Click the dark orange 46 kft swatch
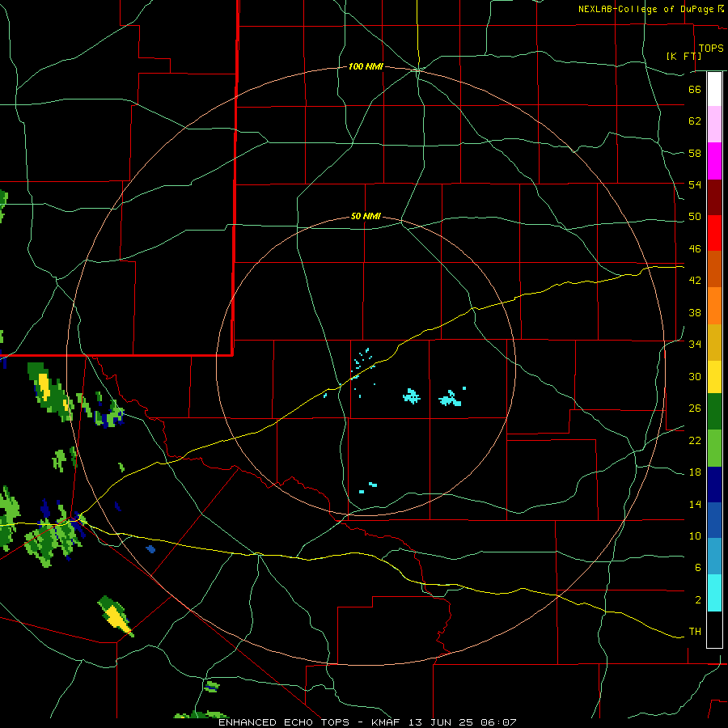 714,269
